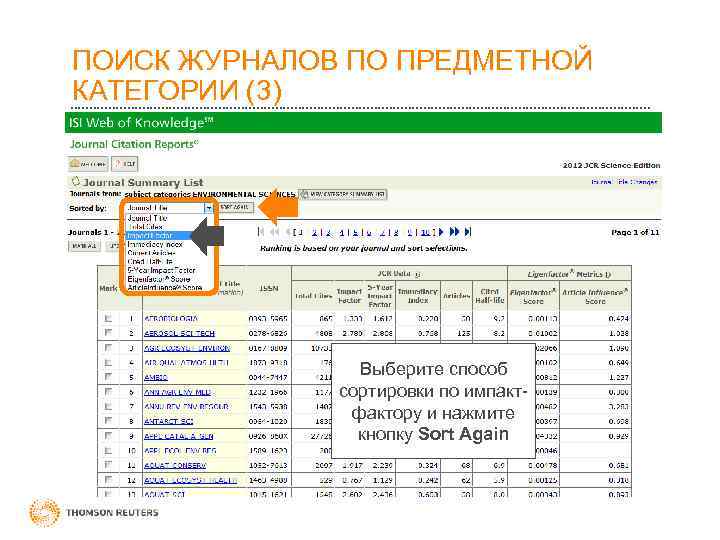Choose Current Articles in sort list
This screenshot has height=540, width=720.
[x=151, y=253]
